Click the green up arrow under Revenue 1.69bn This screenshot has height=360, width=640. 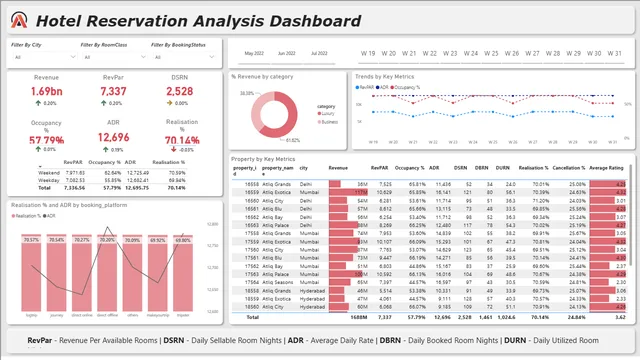(x=38, y=103)
